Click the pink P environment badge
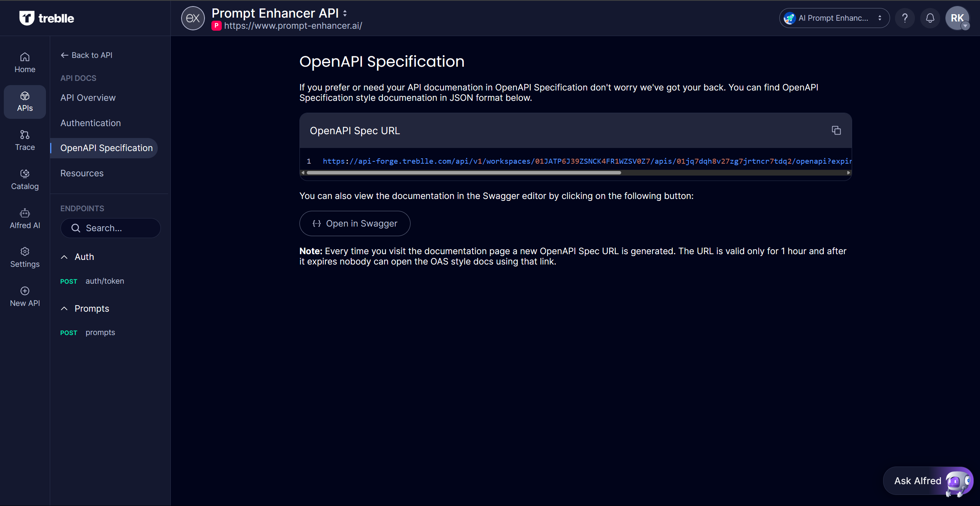 pos(216,26)
